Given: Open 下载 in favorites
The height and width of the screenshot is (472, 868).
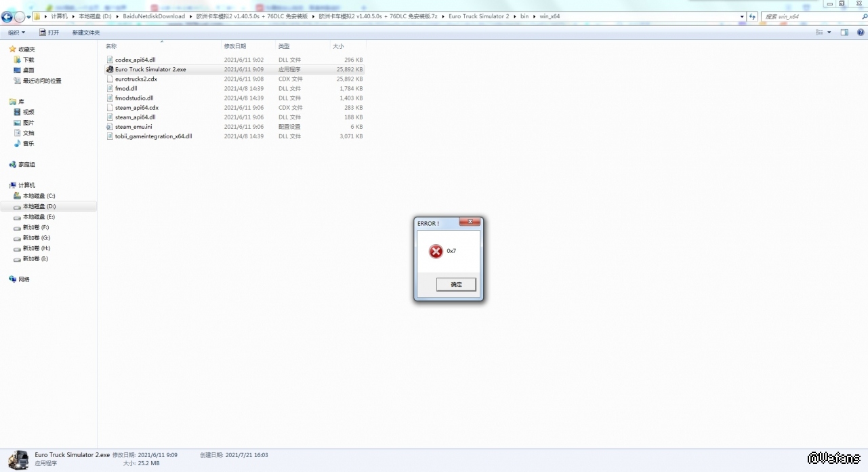Looking at the screenshot, I should click(x=28, y=60).
